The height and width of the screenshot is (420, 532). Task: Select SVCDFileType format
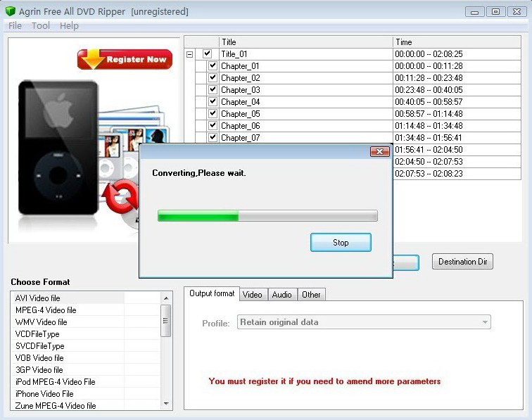(85, 346)
